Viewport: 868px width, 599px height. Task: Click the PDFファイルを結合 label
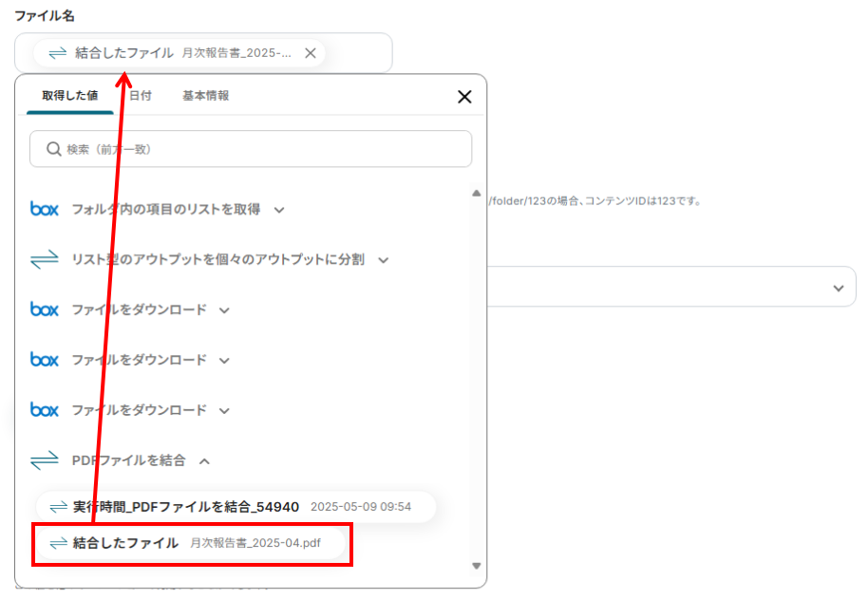[x=128, y=460]
